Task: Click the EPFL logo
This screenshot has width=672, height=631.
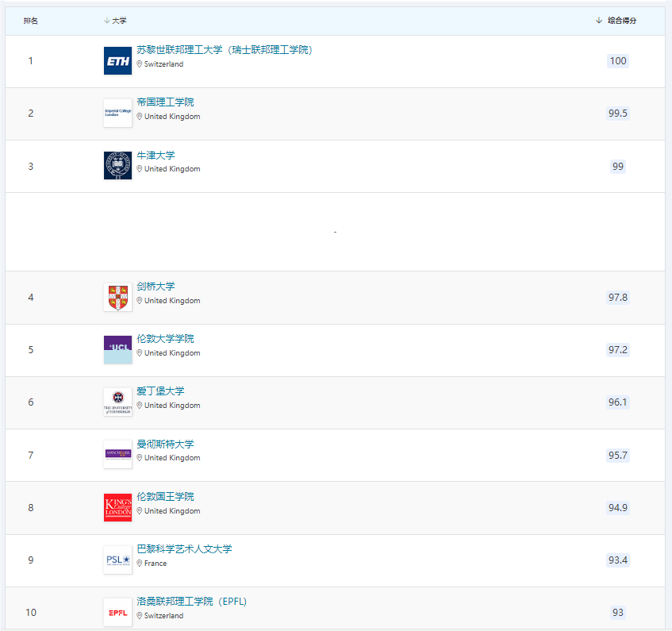Action: [117, 613]
